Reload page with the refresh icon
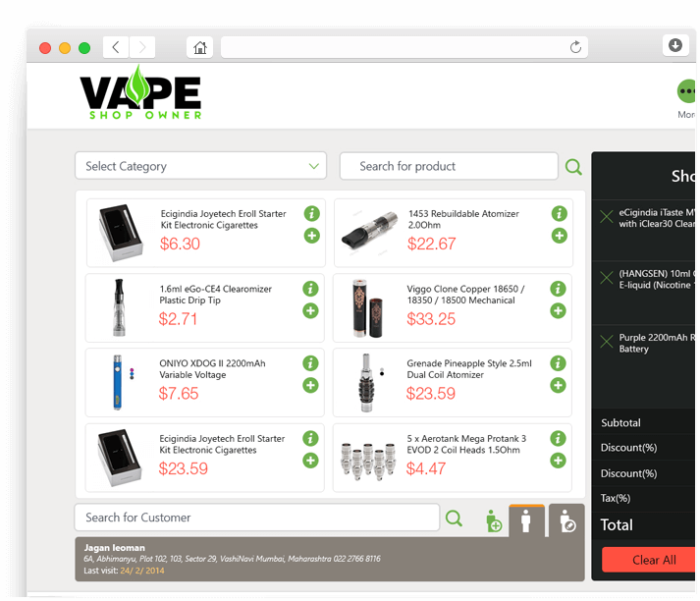This screenshot has width=700, height=601. (x=575, y=47)
